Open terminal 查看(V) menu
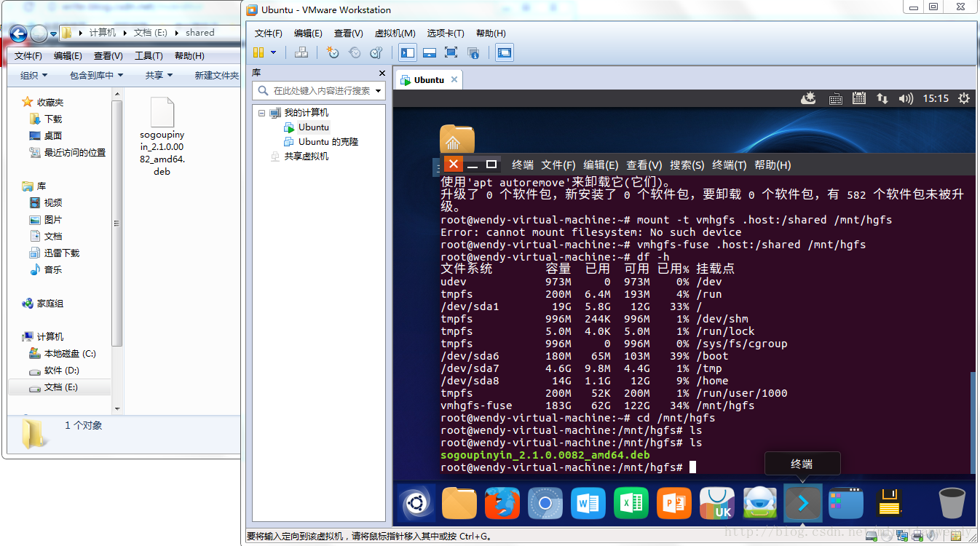 click(644, 165)
